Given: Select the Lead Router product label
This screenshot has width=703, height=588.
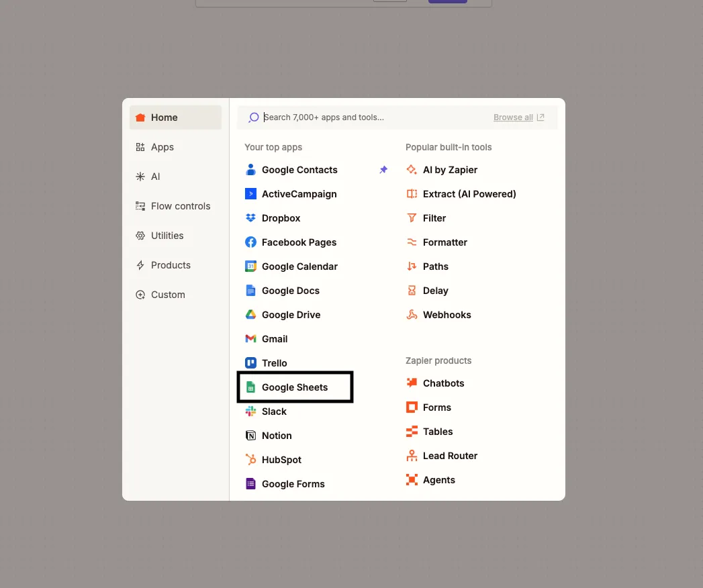Looking at the screenshot, I should coord(450,456).
